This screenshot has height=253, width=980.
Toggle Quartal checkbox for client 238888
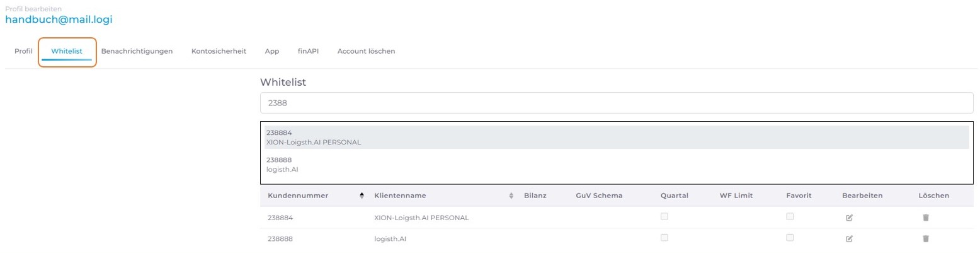[664, 238]
